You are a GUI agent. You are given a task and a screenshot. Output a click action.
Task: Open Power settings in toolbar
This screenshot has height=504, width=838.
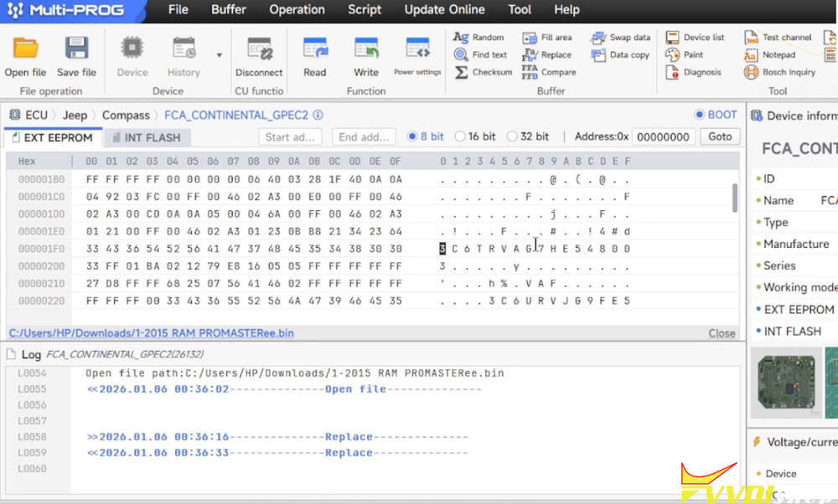(417, 49)
